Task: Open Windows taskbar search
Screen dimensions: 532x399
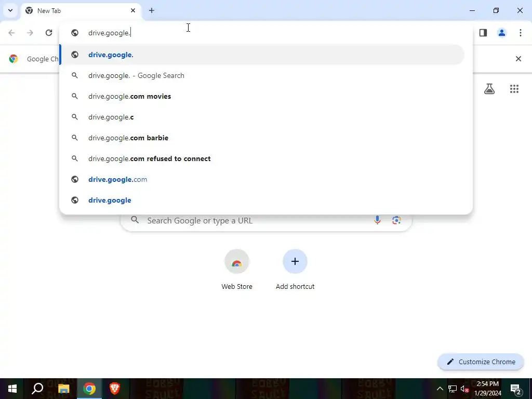Action: pos(37,389)
